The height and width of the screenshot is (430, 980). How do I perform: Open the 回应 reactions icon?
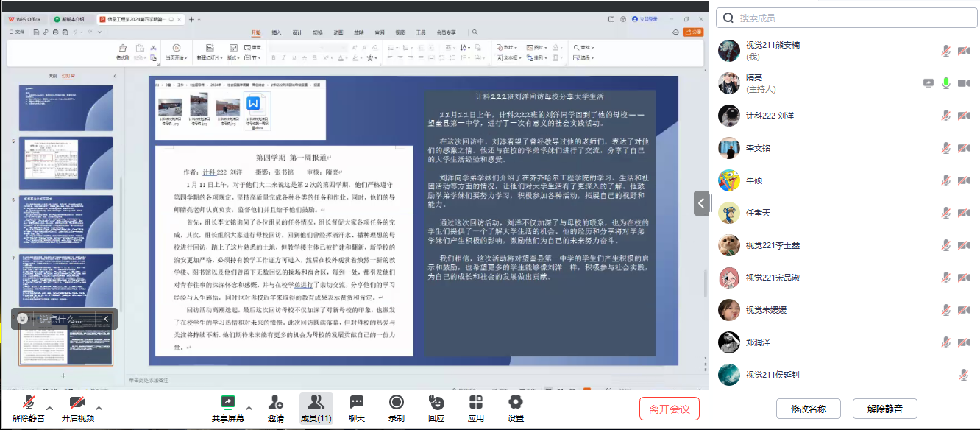point(436,402)
